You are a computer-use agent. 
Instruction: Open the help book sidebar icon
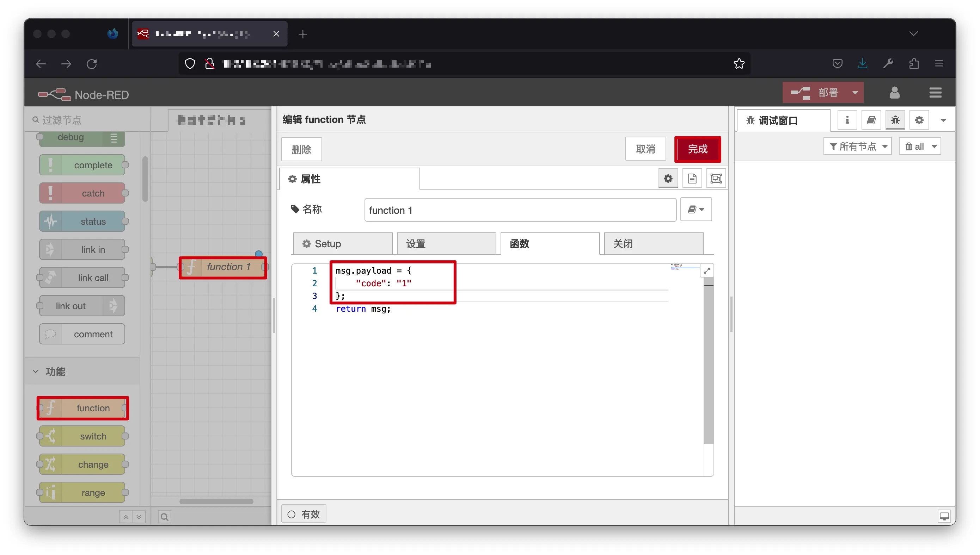871,120
